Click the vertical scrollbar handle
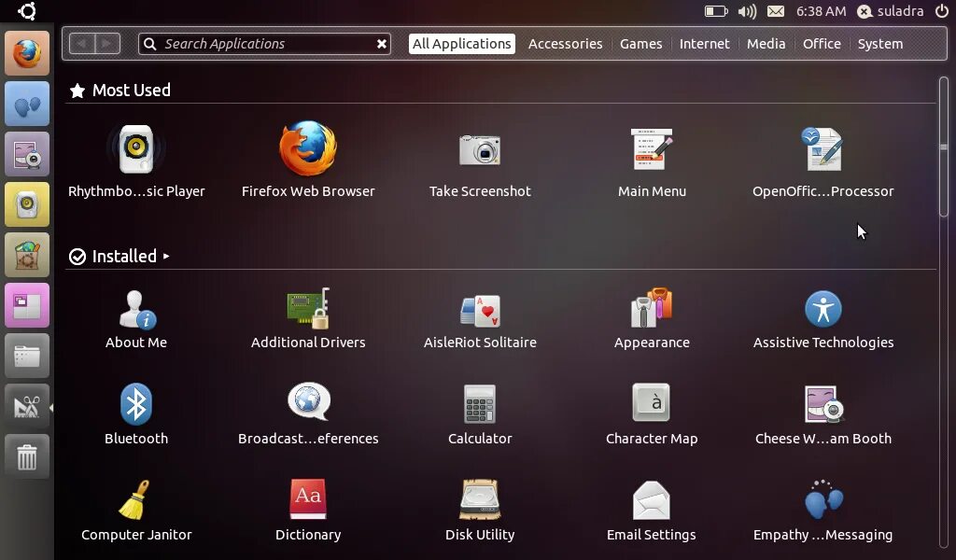This screenshot has height=560, width=956. point(943,147)
